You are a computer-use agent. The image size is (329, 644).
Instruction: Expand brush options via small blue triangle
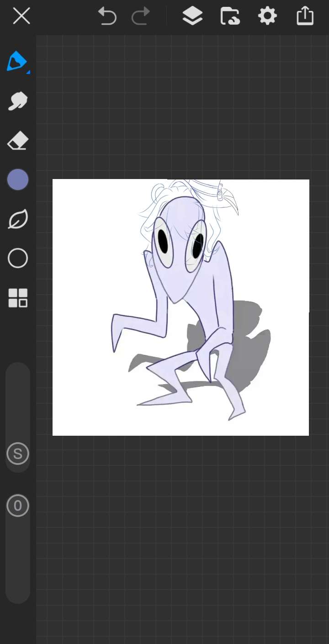[28, 72]
